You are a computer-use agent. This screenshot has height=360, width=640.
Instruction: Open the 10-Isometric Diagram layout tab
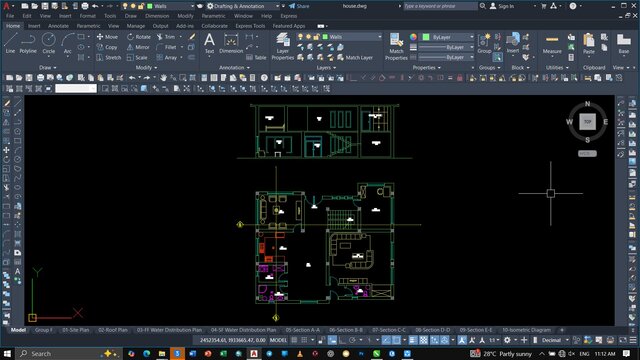526,330
